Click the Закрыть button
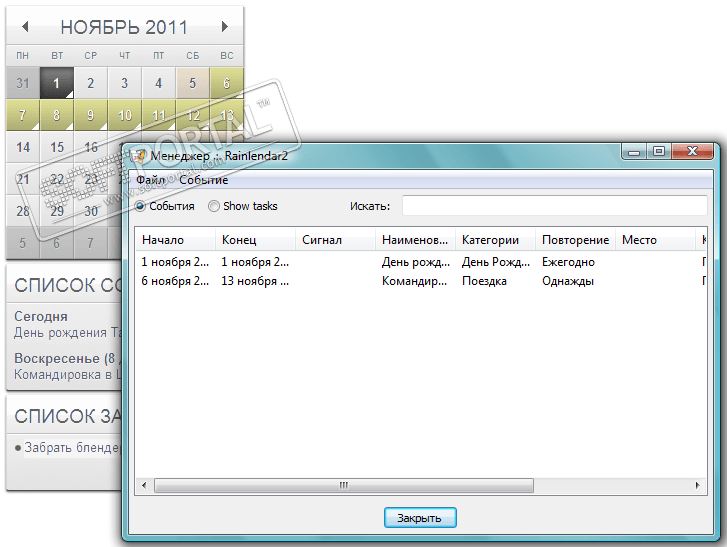This screenshot has width=727, height=547. [x=420, y=517]
